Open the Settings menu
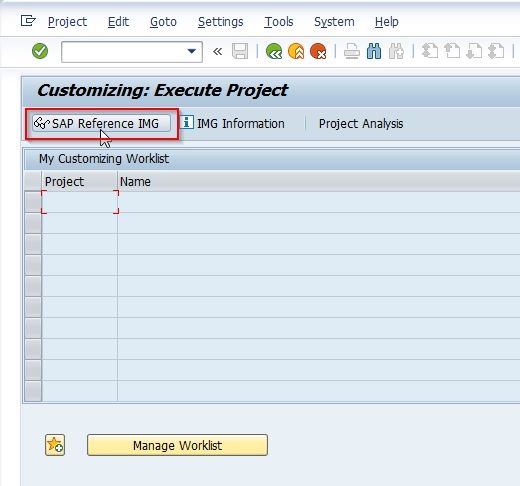Viewport: 520px width, 486px height. coord(220,22)
